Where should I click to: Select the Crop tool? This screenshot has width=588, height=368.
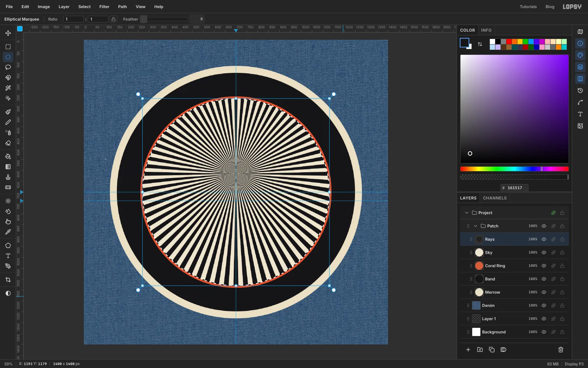(x=8, y=280)
